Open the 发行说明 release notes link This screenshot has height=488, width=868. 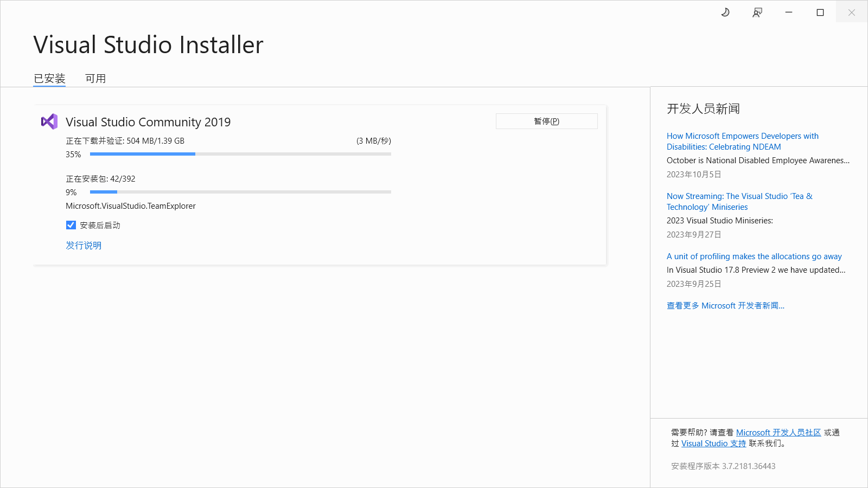click(x=84, y=246)
